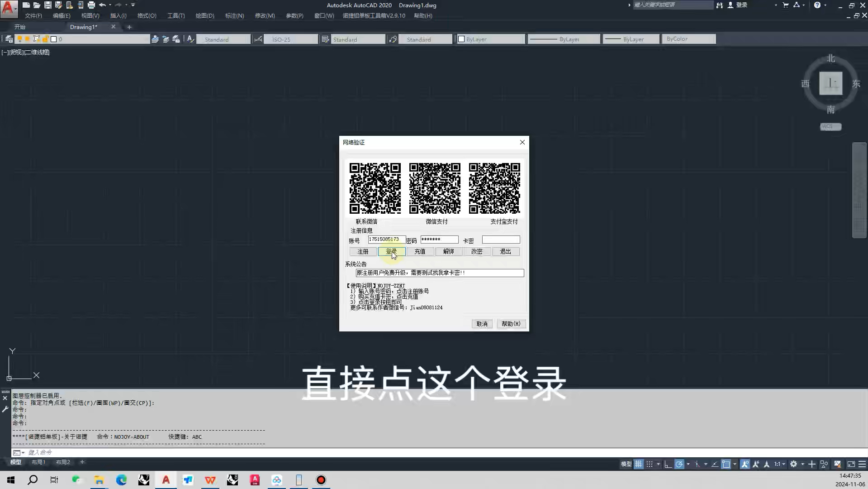Screen dimensions: 868x489
Task: Open the 诺捷铝单板工具箱V2.9.10 menu
Action: (374, 15)
